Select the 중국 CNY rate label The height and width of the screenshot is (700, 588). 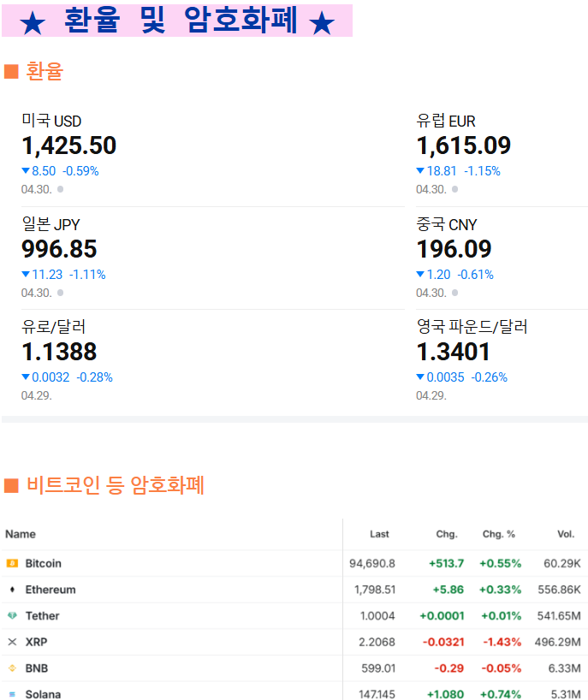coord(447,224)
